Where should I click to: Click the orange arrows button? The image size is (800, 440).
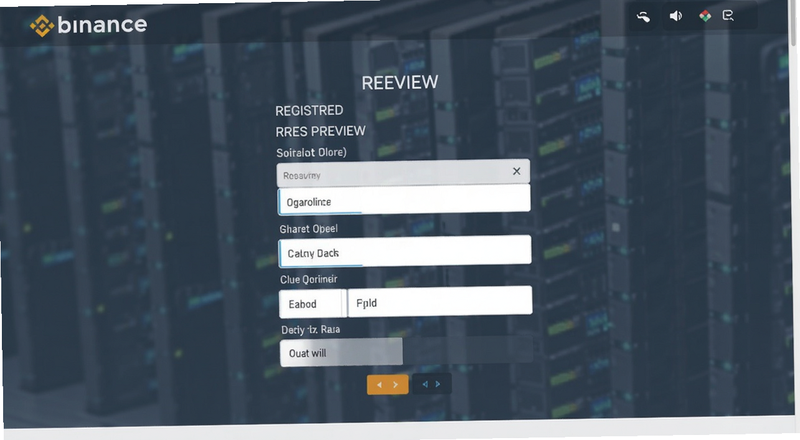coord(387,384)
